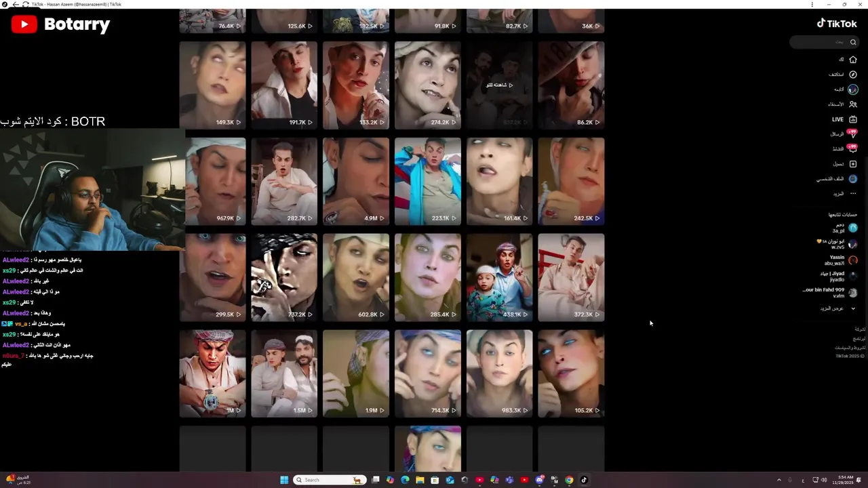
Task: Open the video with 274.2K views
Action: 428,85
